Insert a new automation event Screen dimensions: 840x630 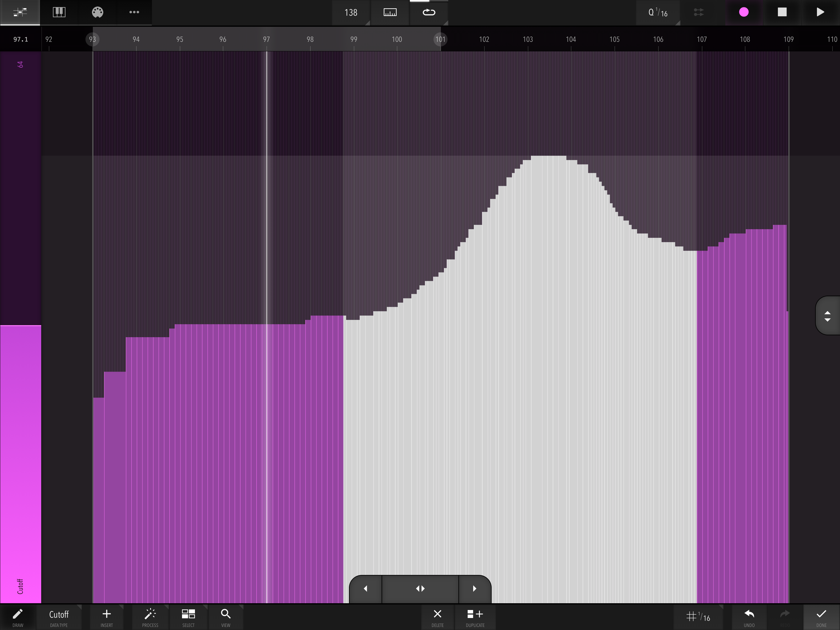coord(106,617)
